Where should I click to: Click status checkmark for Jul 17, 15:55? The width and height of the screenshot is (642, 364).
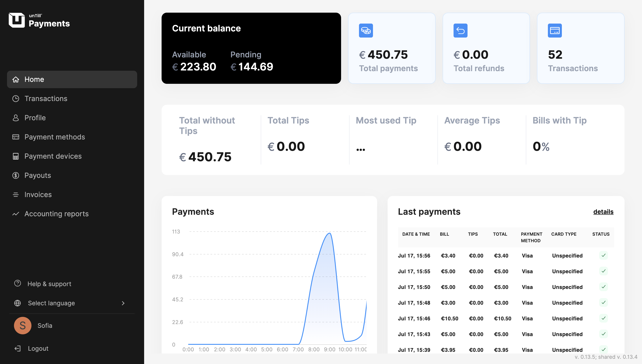[603, 271]
